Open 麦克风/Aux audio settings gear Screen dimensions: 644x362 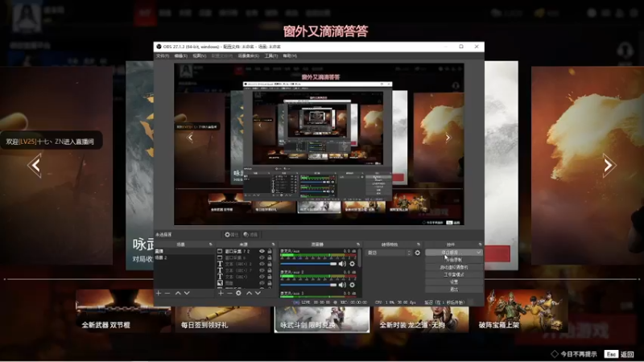pos(352,264)
